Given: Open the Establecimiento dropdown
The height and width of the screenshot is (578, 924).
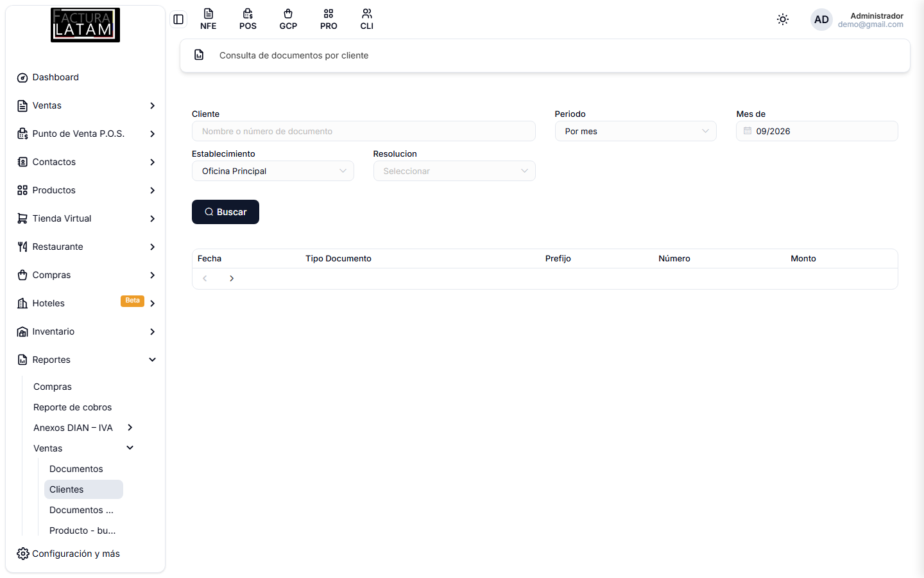Looking at the screenshot, I should [x=273, y=171].
